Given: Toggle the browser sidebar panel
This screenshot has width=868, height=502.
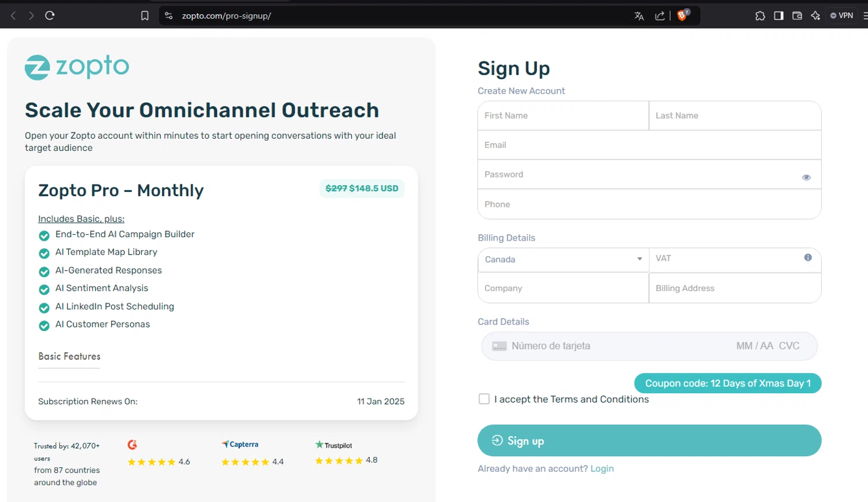Looking at the screenshot, I should click(x=778, y=16).
